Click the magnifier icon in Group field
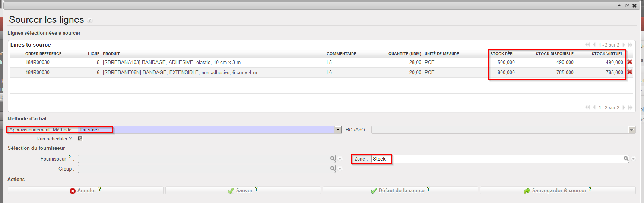 point(332,169)
